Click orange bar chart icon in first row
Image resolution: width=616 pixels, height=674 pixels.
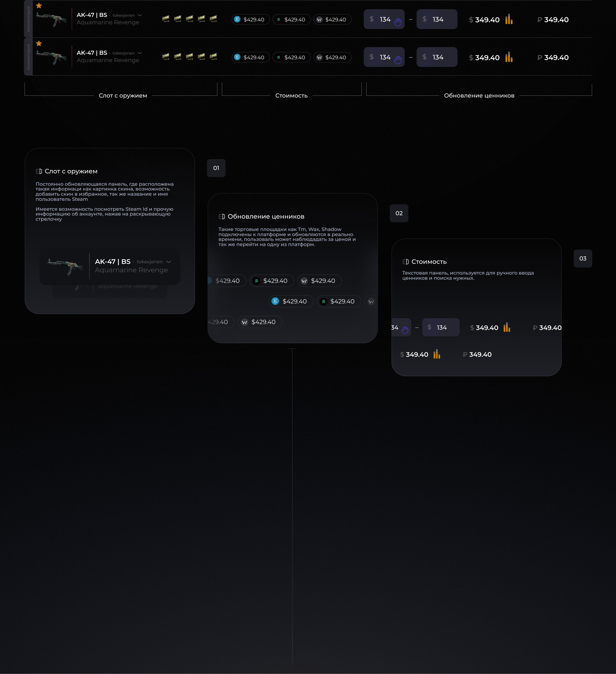pos(509,19)
